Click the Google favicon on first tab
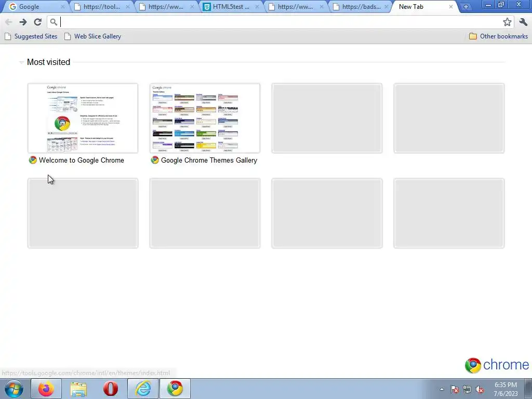 (x=12, y=6)
